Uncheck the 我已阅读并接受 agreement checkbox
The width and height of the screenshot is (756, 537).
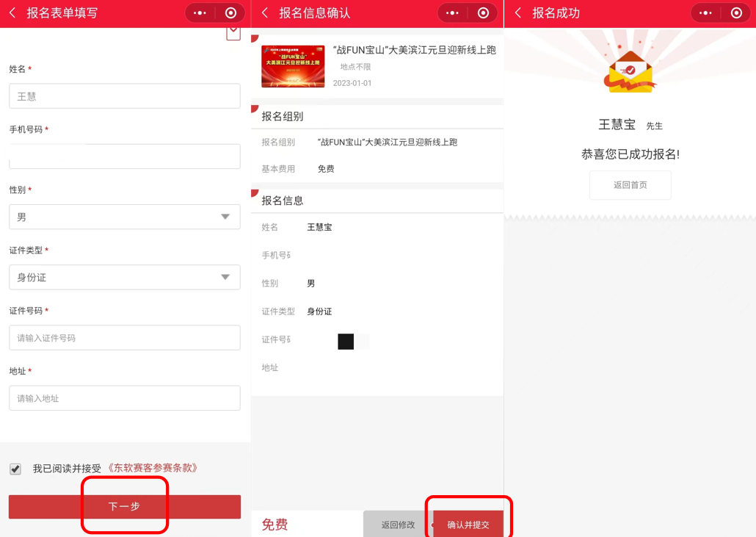pyautogui.click(x=15, y=469)
